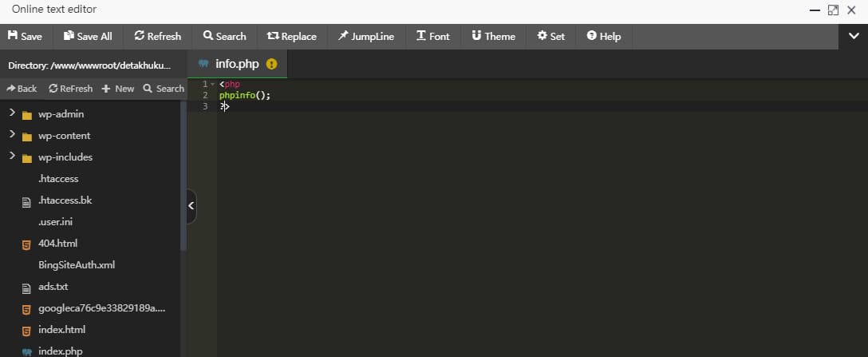Image resolution: width=868 pixels, height=357 pixels.
Task: Open the Theme selector
Action: click(494, 36)
